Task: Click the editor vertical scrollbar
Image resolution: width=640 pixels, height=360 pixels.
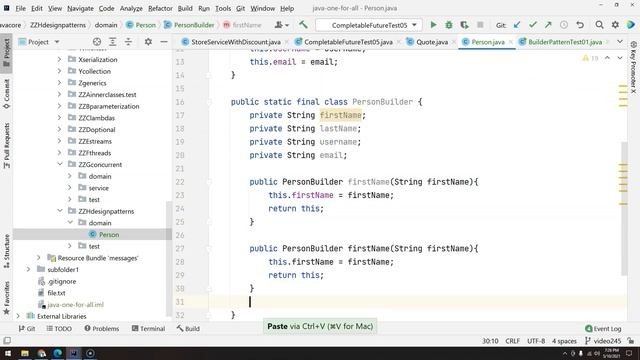Action: pos(624,209)
